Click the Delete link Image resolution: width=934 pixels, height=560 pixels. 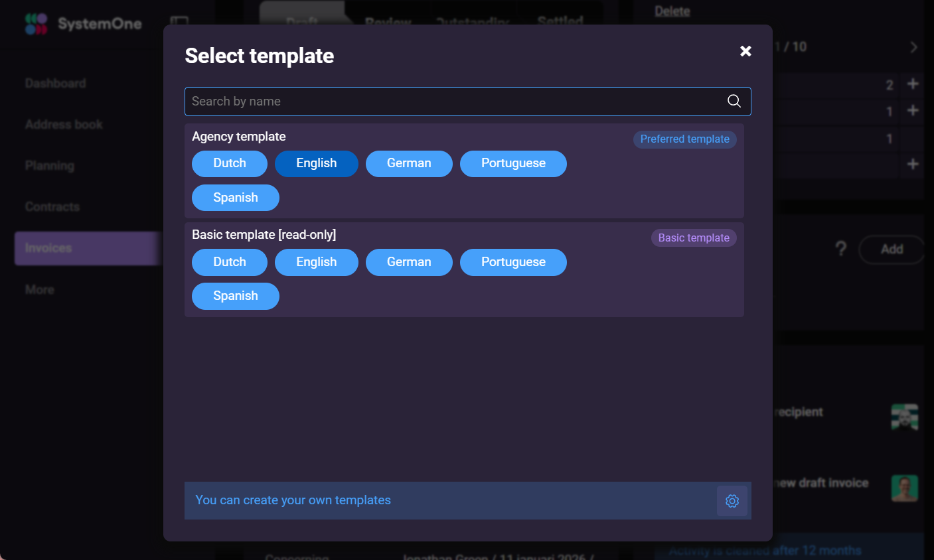671,11
